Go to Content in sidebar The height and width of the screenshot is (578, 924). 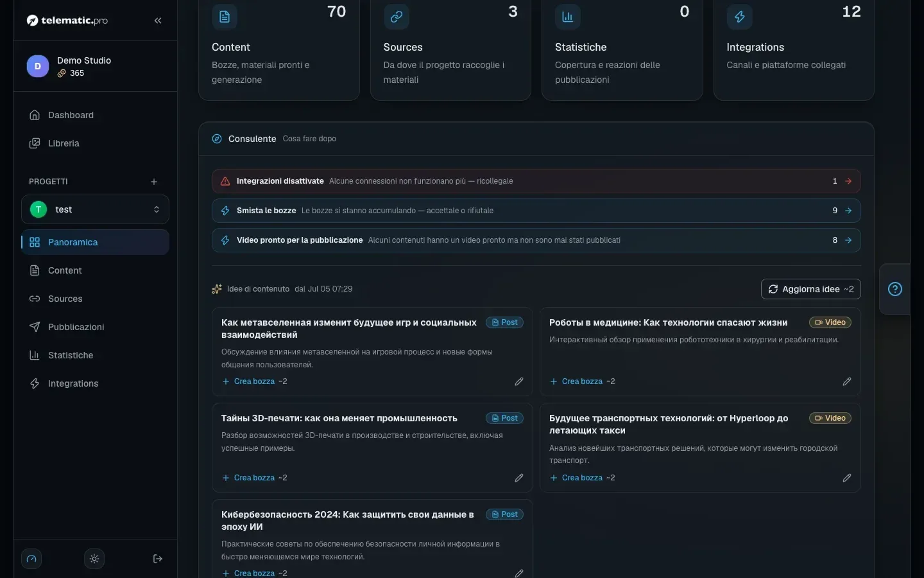click(x=95, y=270)
